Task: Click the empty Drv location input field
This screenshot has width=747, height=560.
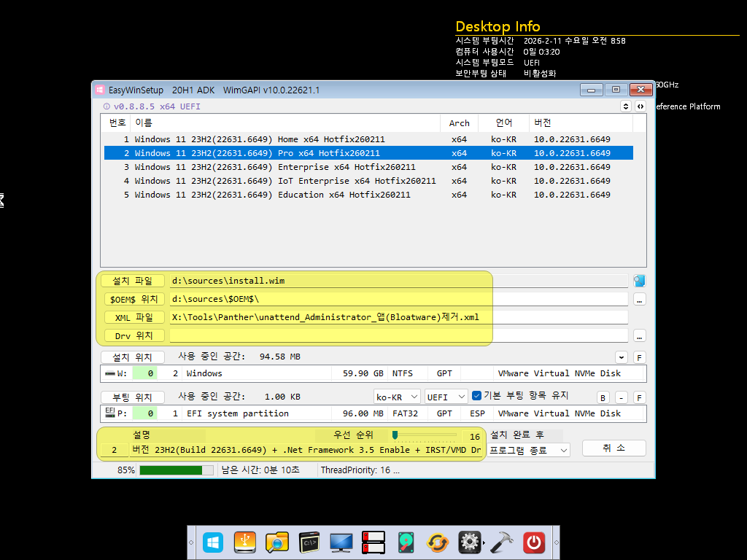Action: coord(399,335)
